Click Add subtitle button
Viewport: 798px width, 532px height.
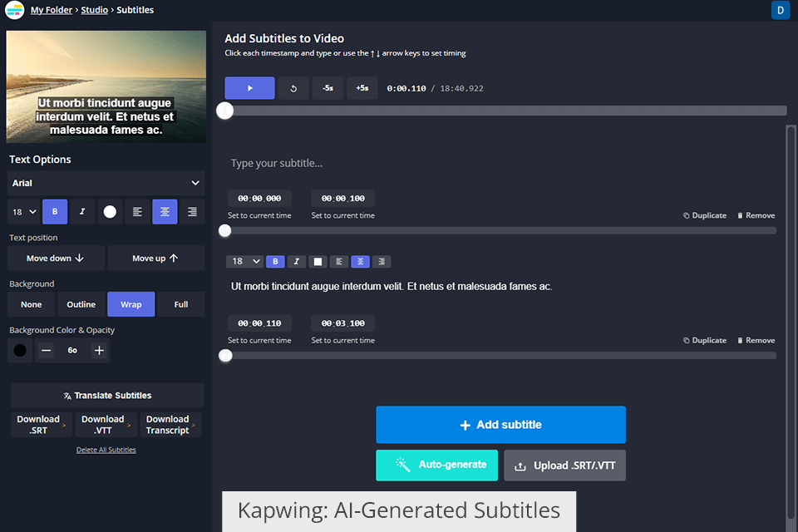point(500,425)
